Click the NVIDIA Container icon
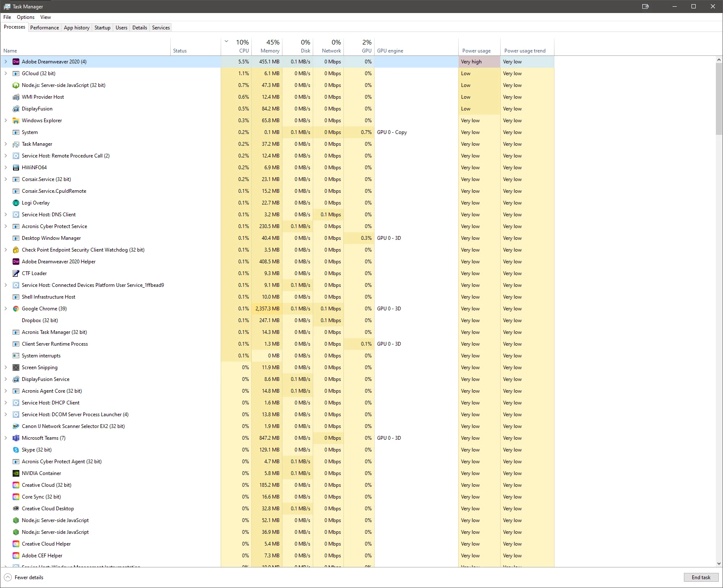The height and width of the screenshot is (588, 723). point(16,473)
